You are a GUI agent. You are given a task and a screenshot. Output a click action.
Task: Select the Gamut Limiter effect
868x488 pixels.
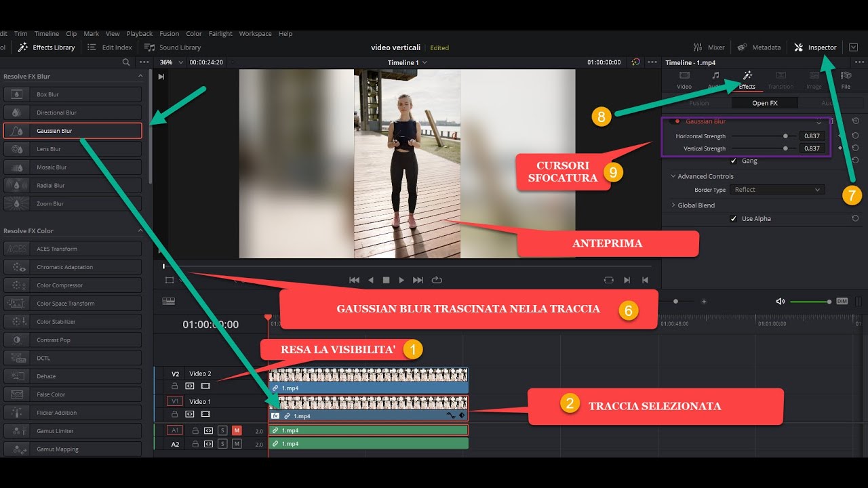point(73,431)
